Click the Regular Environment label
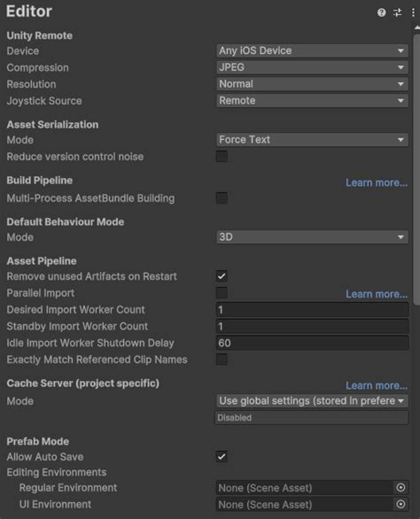Viewport: 420px width, 519px height. point(68,488)
